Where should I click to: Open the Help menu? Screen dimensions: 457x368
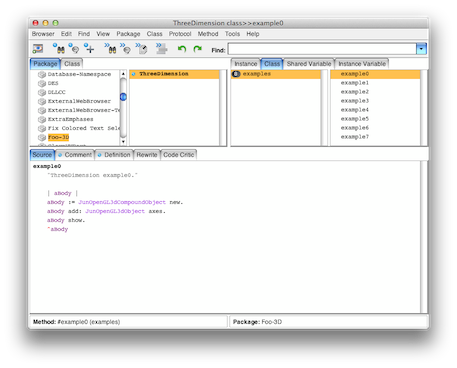pos(253,34)
